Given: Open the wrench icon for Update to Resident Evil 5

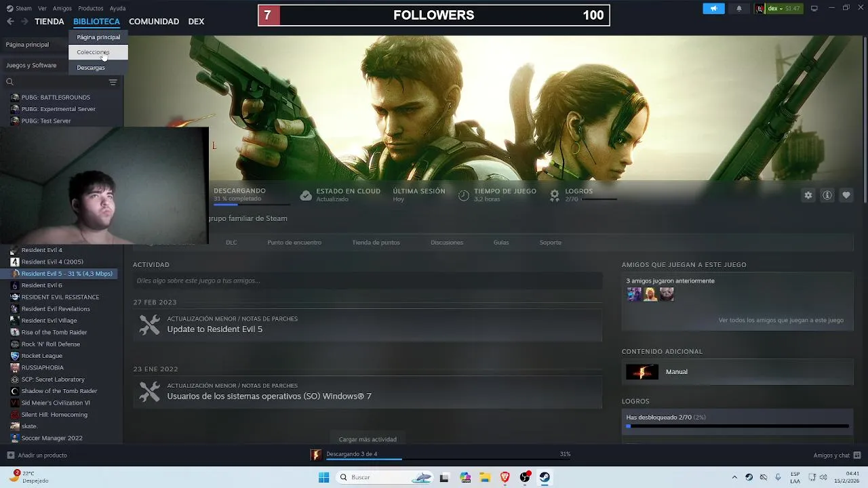Looking at the screenshot, I should click(149, 325).
